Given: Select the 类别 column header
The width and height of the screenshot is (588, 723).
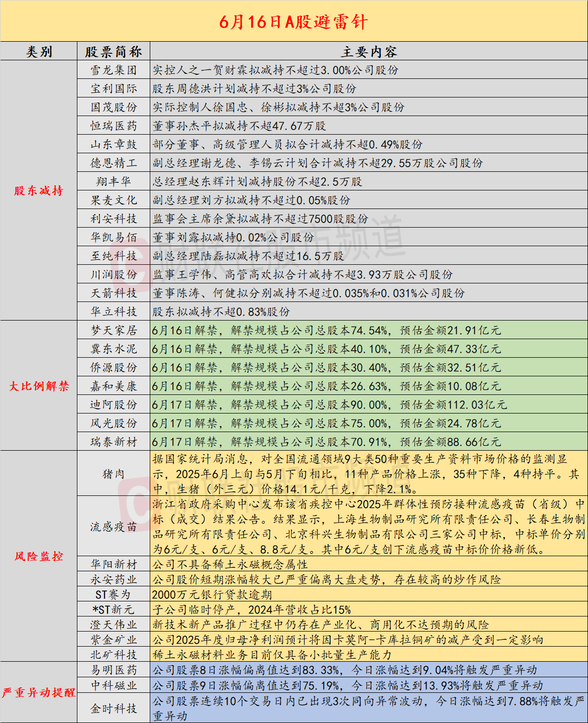Looking at the screenshot, I should pyautogui.click(x=39, y=51).
